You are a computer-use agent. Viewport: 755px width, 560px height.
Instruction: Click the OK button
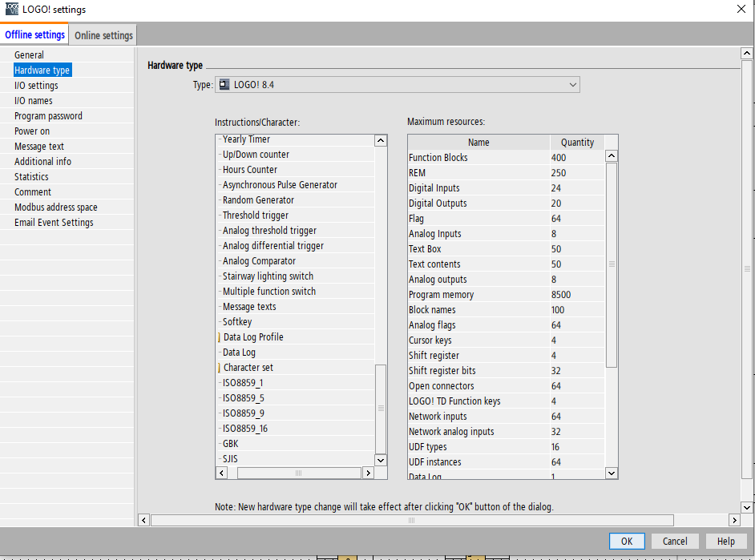click(x=626, y=541)
